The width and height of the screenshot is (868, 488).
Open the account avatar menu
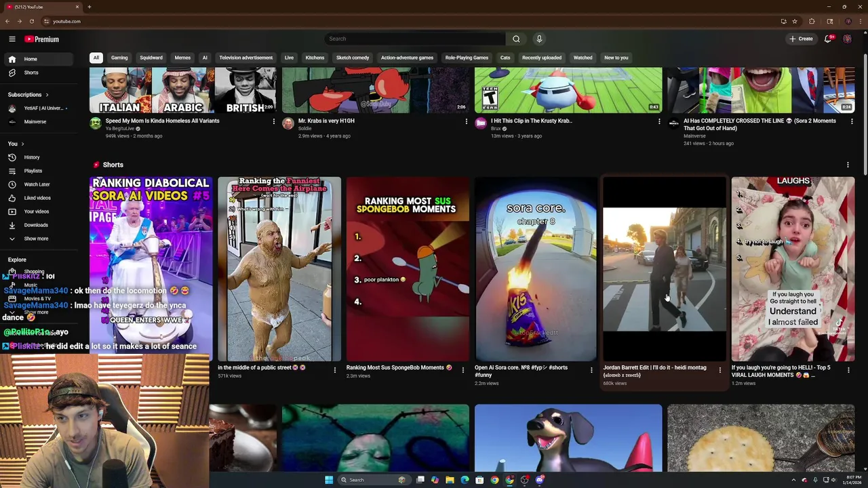(847, 39)
